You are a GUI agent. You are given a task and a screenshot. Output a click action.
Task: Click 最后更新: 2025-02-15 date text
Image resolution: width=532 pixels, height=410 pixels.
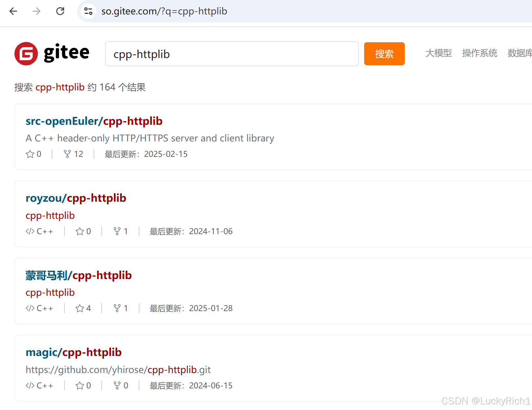tap(146, 154)
